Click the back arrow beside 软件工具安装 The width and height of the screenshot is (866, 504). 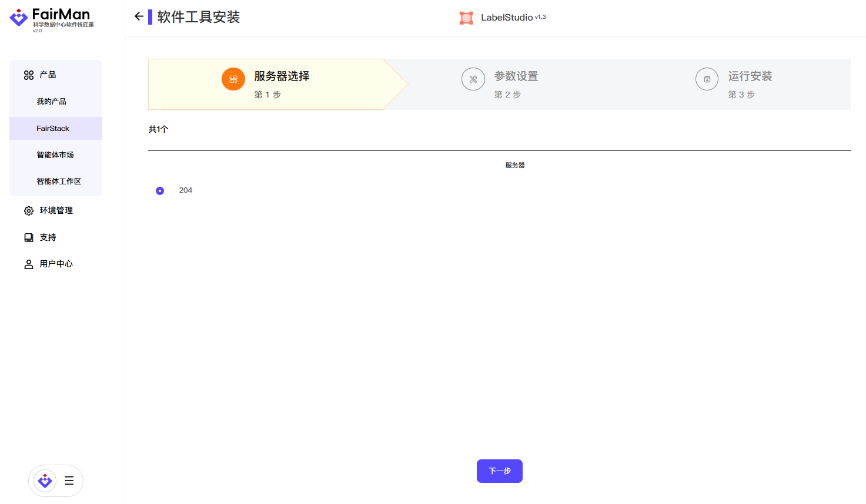click(x=139, y=16)
